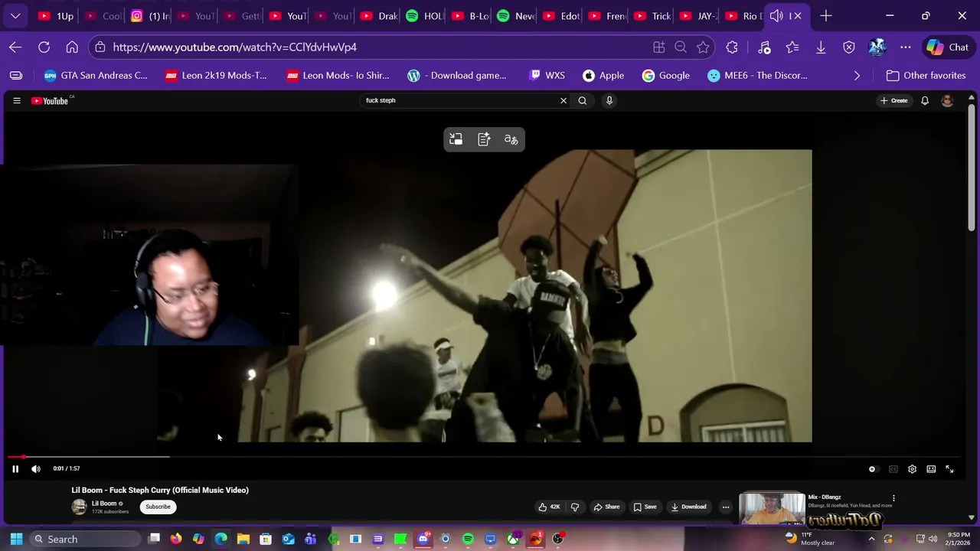The height and width of the screenshot is (551, 980).
Task: Pause the YouTube video
Action: (x=15, y=469)
